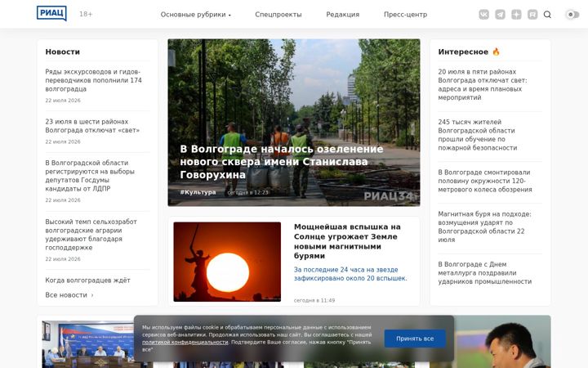Open the Спецпроекты menu item
This screenshot has height=368, width=588.
pos(278,14)
